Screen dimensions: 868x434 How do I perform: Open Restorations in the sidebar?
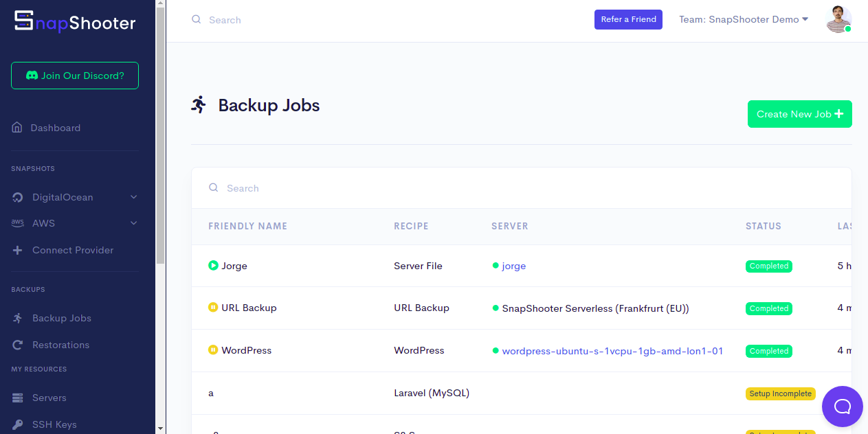pos(60,345)
